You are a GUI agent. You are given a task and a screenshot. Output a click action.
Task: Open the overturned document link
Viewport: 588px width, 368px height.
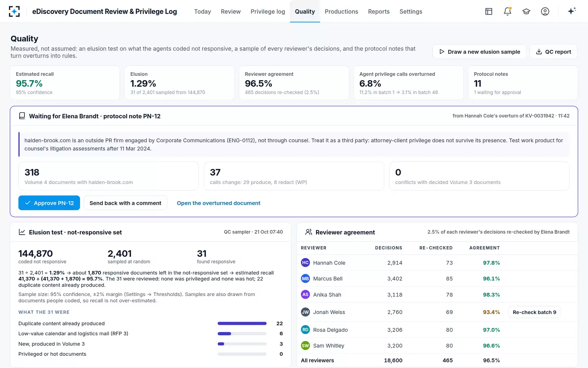click(218, 203)
